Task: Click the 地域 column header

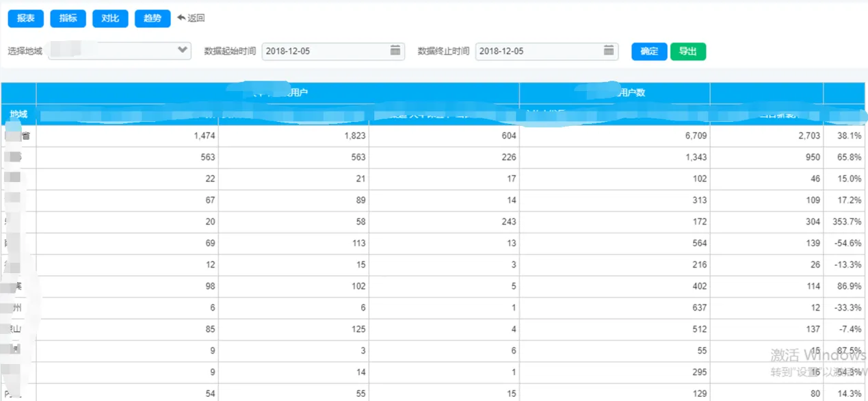Action: (18, 114)
